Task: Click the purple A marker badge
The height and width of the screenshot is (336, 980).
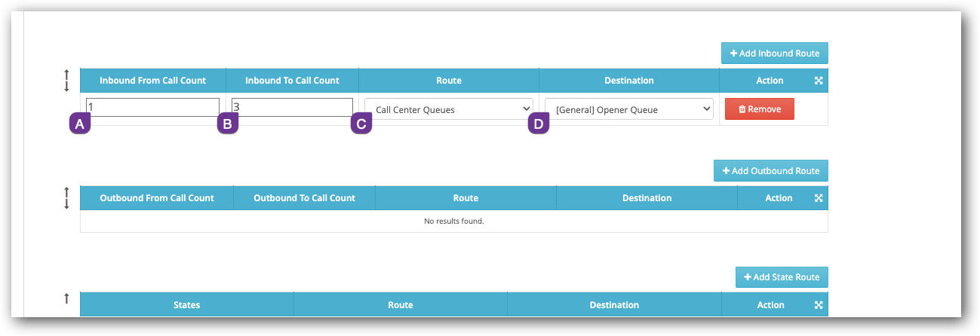Action: click(x=80, y=124)
